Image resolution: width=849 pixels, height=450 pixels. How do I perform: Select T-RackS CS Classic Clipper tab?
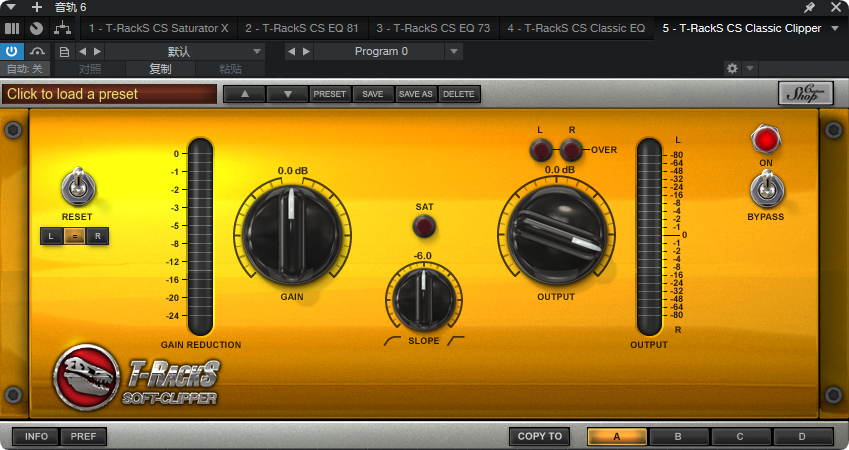[742, 28]
